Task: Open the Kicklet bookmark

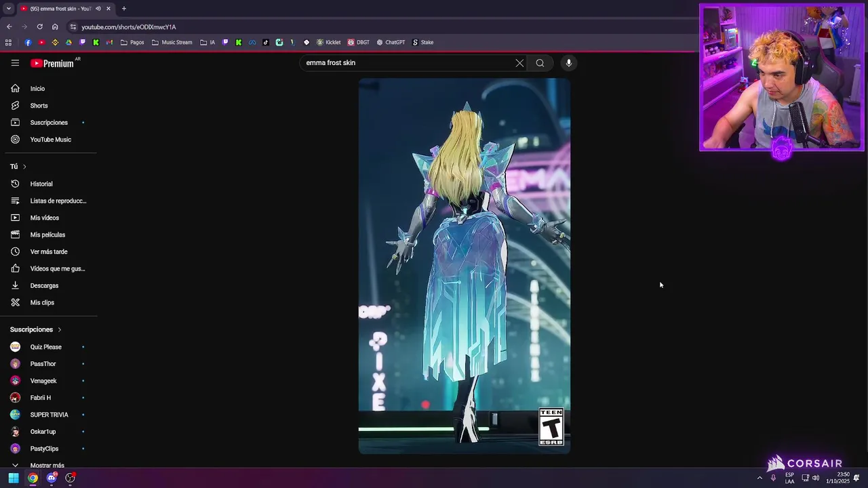Action: click(x=328, y=42)
